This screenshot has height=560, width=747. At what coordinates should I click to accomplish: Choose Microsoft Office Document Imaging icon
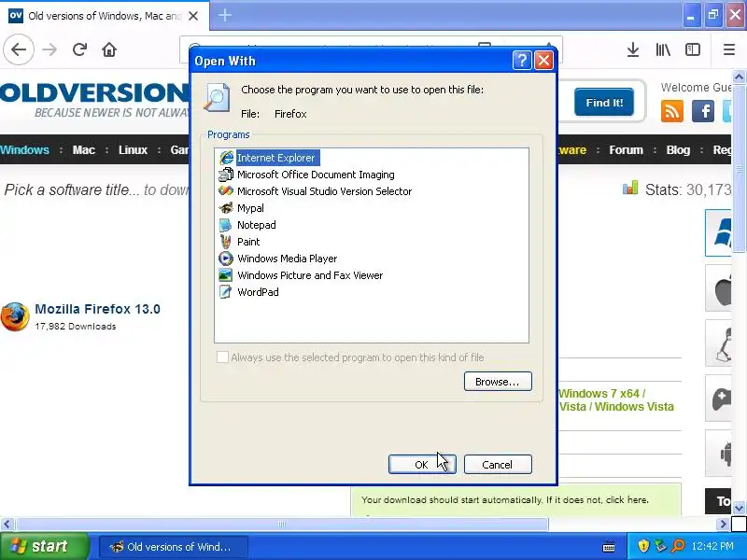226,175
